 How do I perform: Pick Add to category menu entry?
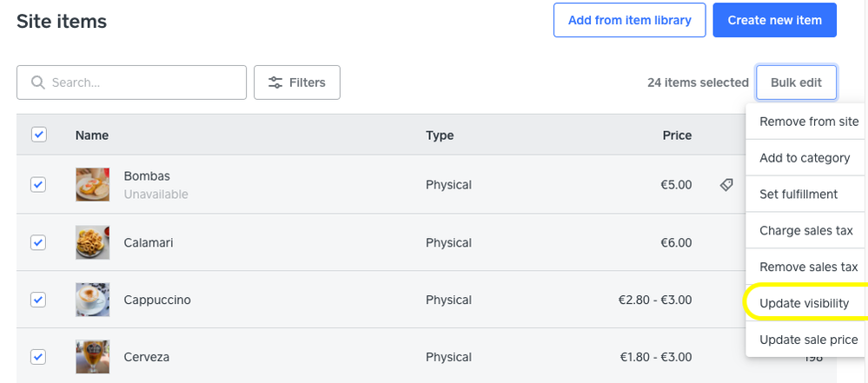(x=805, y=157)
